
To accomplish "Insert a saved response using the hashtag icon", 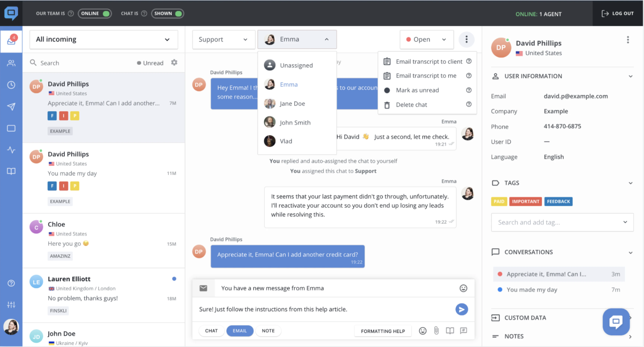I will pyautogui.click(x=463, y=331).
